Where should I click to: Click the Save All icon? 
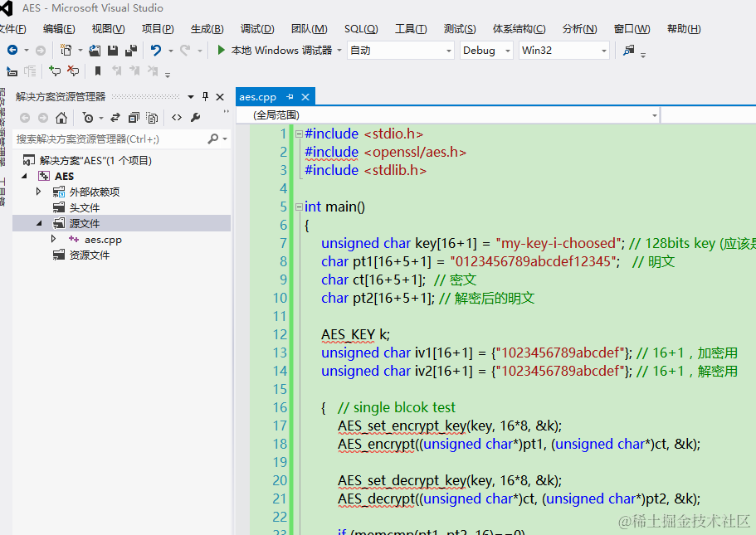click(x=130, y=50)
